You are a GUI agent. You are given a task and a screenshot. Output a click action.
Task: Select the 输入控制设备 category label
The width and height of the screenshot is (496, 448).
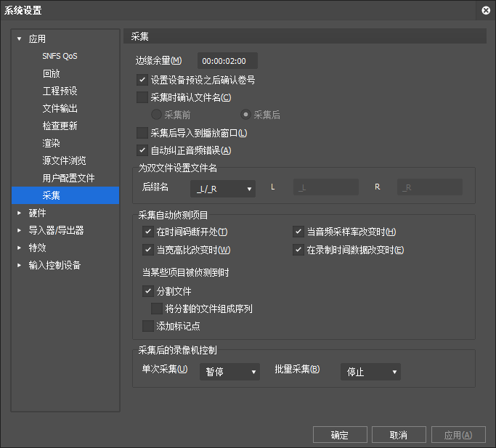[x=54, y=265]
